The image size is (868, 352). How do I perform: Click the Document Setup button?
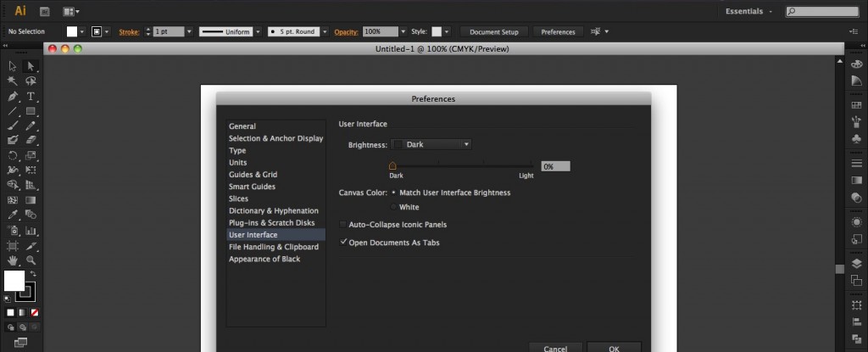494,31
